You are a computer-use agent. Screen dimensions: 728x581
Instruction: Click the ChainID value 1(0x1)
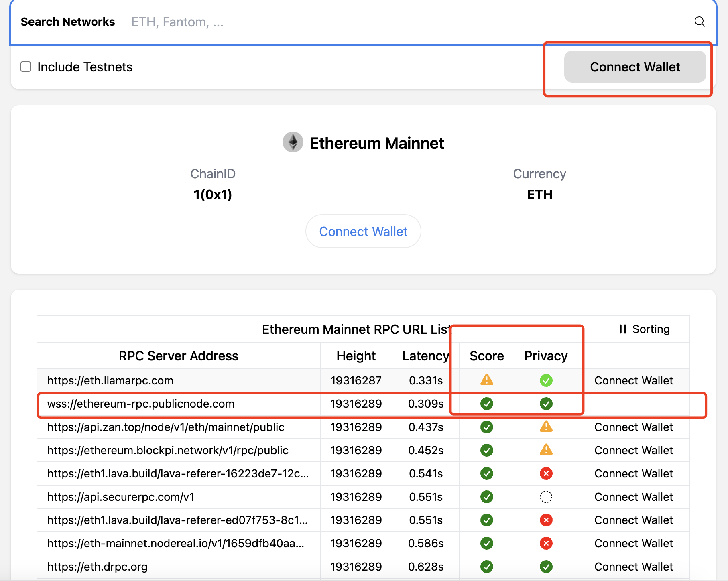pos(213,195)
